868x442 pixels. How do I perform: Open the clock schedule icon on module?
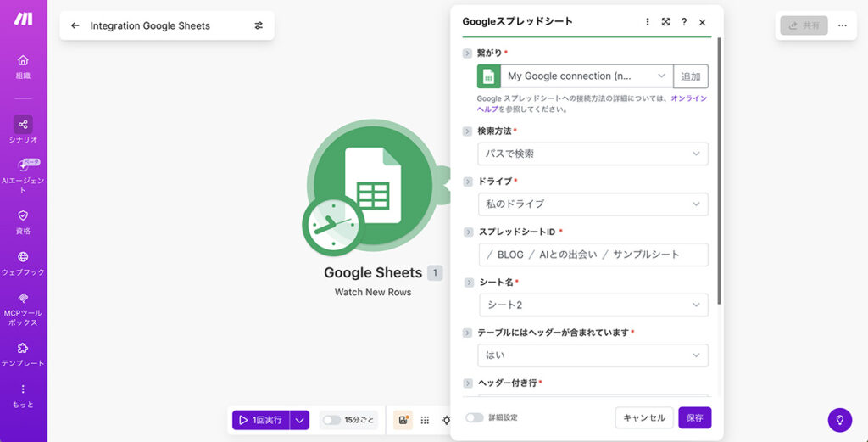333,225
